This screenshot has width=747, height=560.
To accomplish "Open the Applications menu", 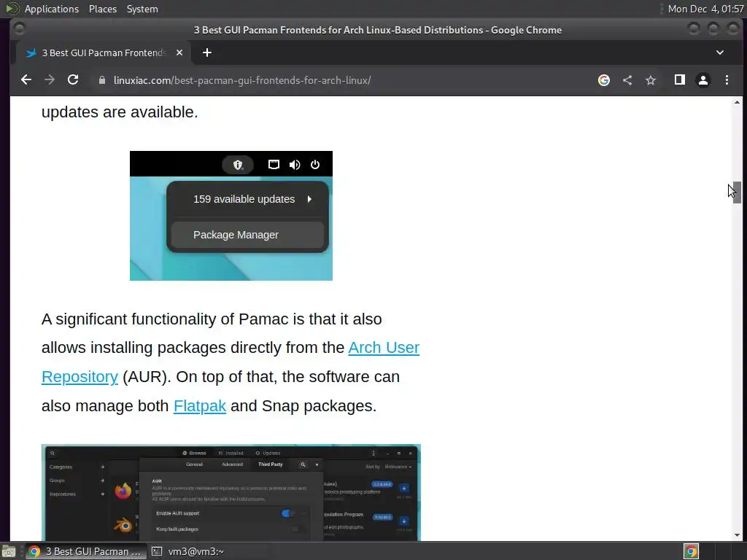I will point(52,9).
